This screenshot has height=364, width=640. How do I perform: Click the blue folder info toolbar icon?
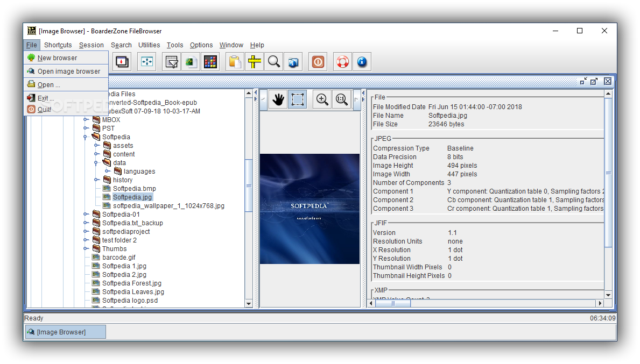(x=293, y=62)
